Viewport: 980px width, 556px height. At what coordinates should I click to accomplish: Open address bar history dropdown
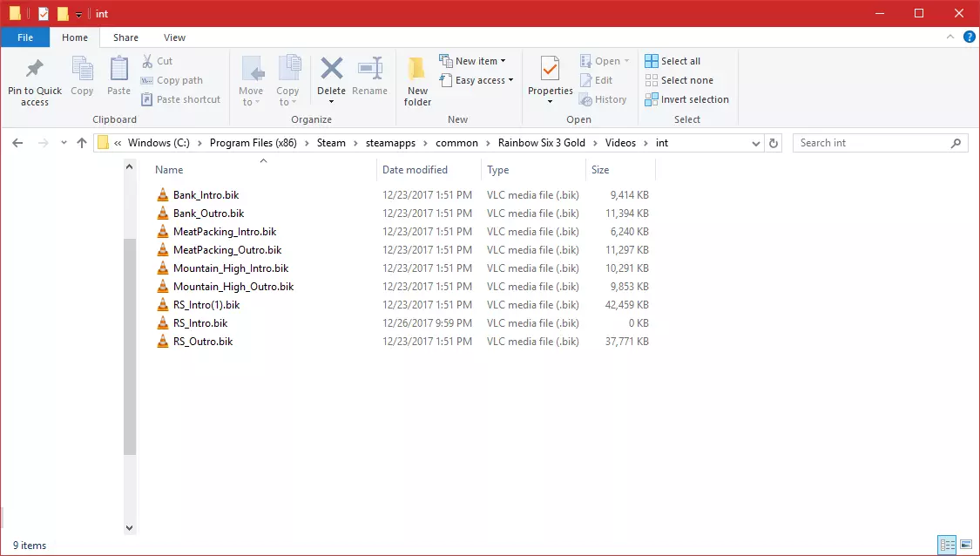755,143
